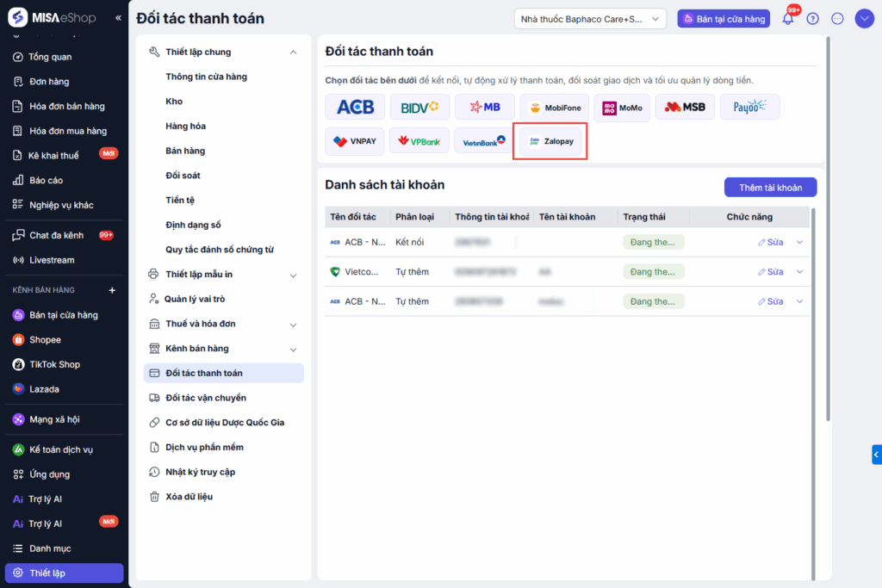Collapse the Thiết lập chung section
The image size is (882, 588).
click(x=293, y=53)
